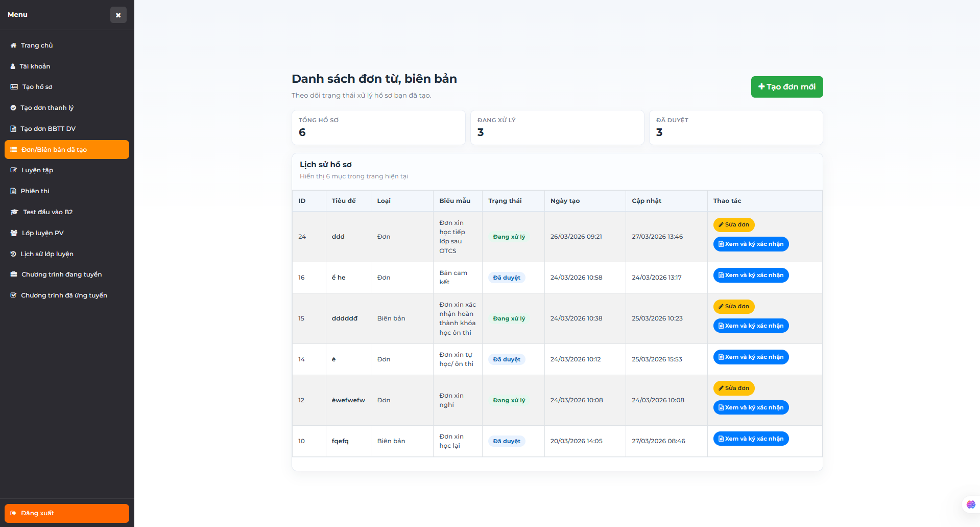Click the brain icon in bottom-right corner
Viewport: 980px width, 527px height.
pyautogui.click(x=971, y=505)
